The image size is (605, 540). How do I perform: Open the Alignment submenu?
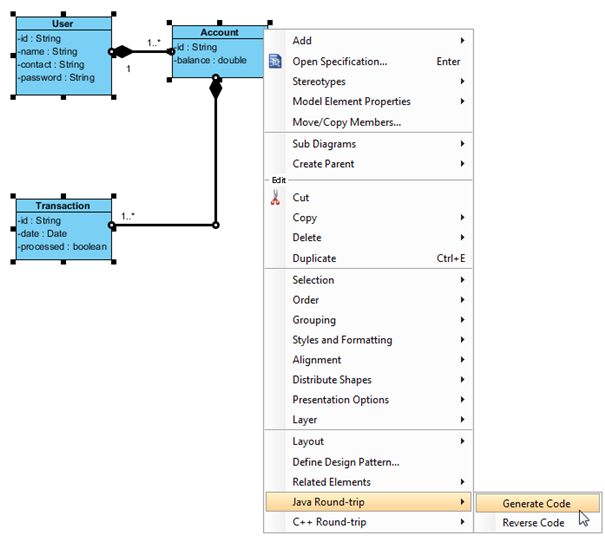(x=368, y=360)
